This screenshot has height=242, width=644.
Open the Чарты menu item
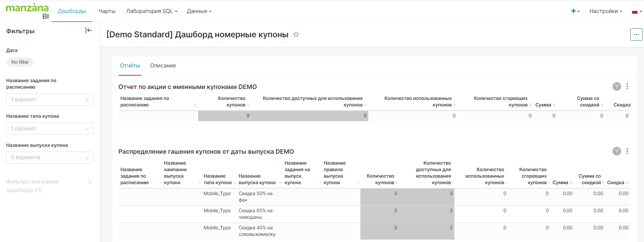107,11
